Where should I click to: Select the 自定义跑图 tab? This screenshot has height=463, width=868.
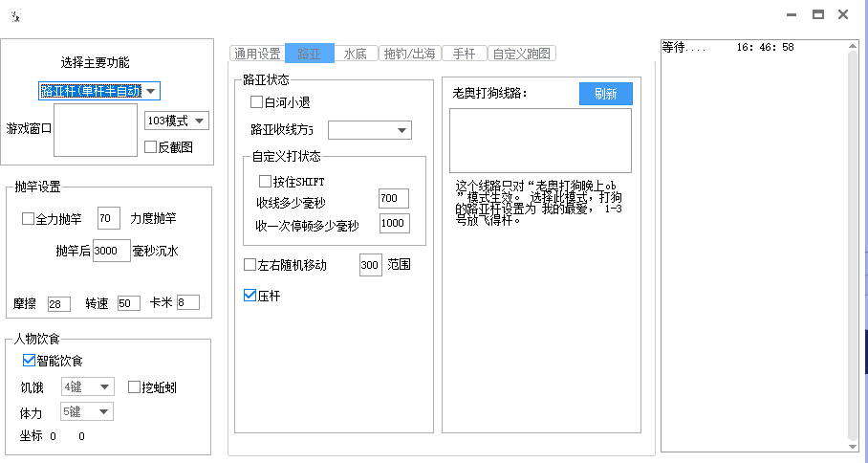pos(524,54)
